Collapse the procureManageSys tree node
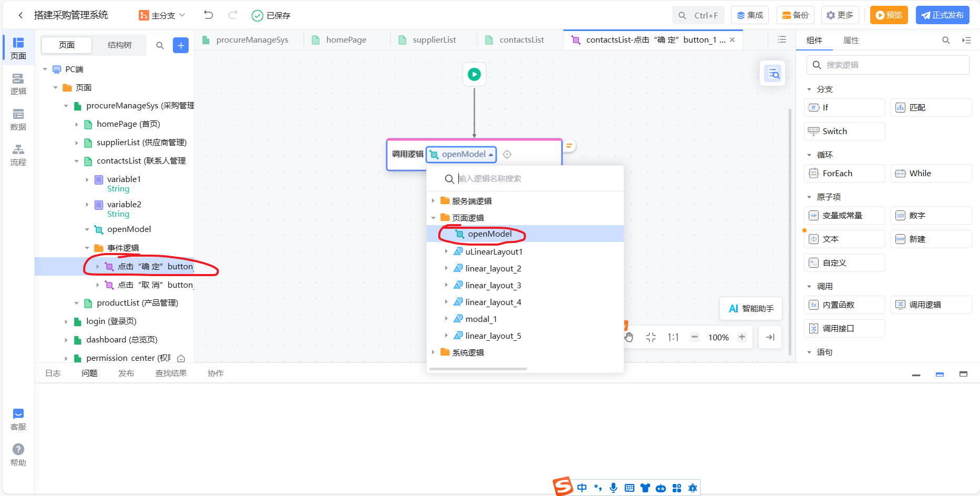980x496 pixels. pyautogui.click(x=66, y=106)
